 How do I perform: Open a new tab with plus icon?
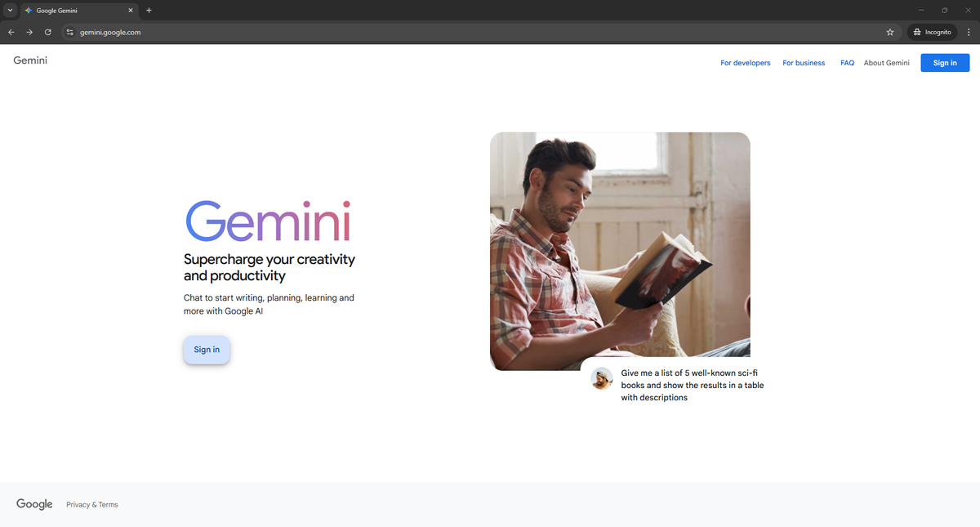(149, 11)
